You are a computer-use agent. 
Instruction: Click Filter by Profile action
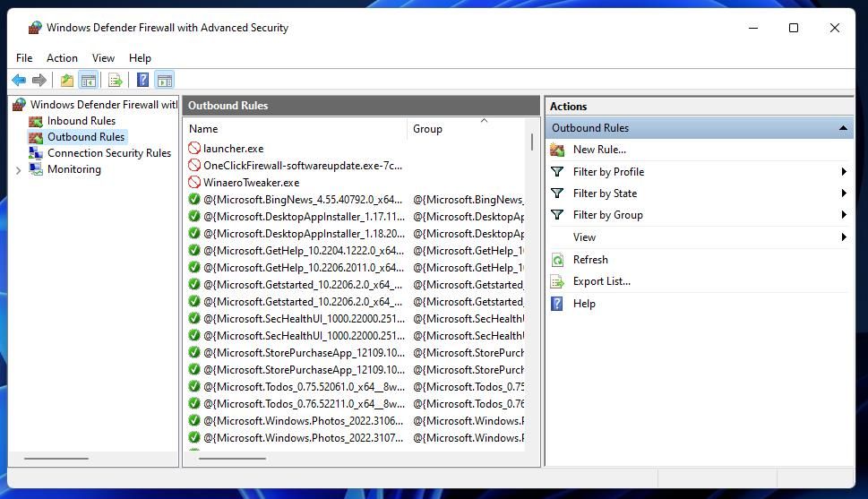[x=608, y=172]
